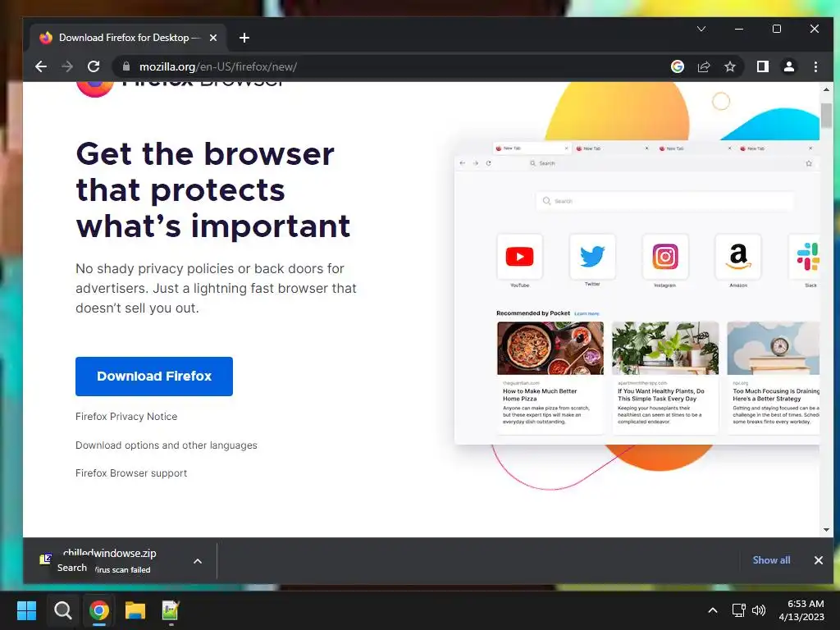
Task: Open Windows taskbar Search
Action: tap(62, 610)
